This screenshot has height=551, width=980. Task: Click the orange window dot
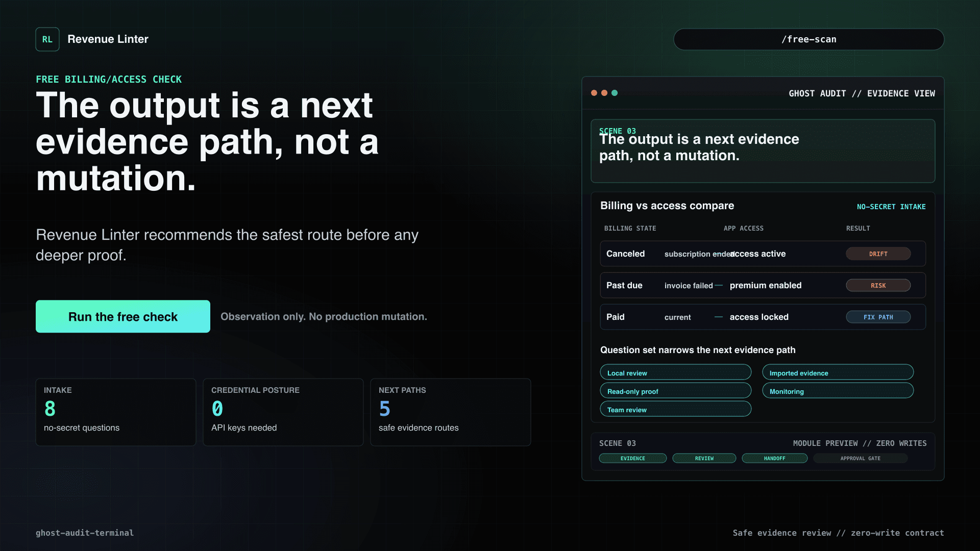click(604, 93)
